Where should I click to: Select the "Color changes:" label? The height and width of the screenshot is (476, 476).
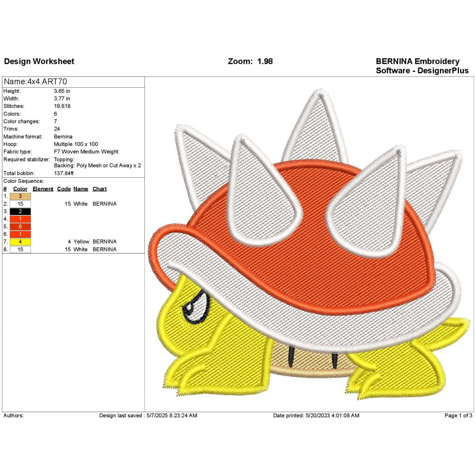(x=22, y=121)
